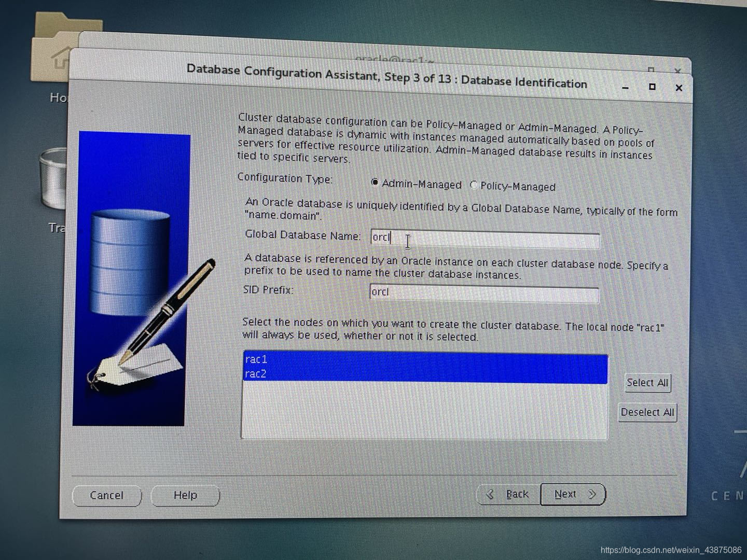Click the Cancel button
Image resolution: width=747 pixels, height=560 pixels.
[x=106, y=495]
